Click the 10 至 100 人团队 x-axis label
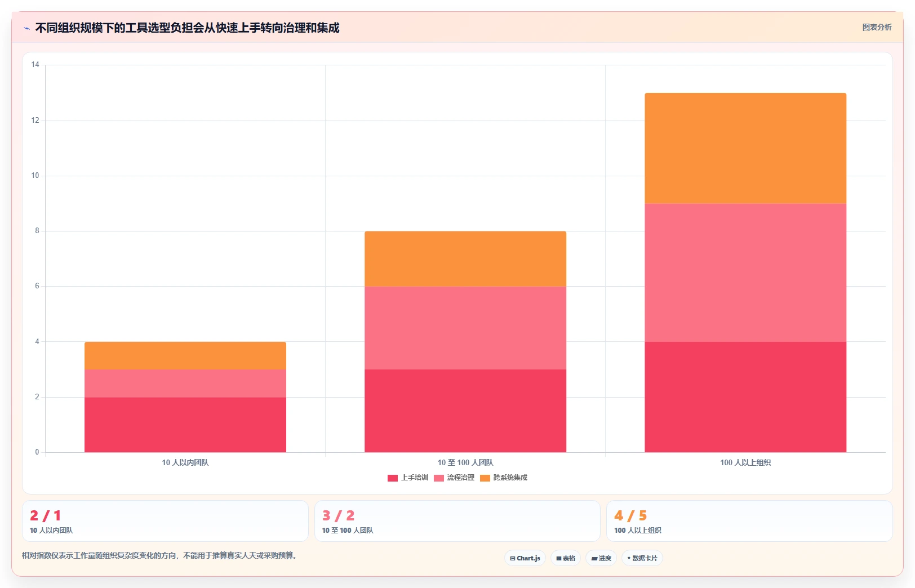915x588 pixels. (465, 462)
